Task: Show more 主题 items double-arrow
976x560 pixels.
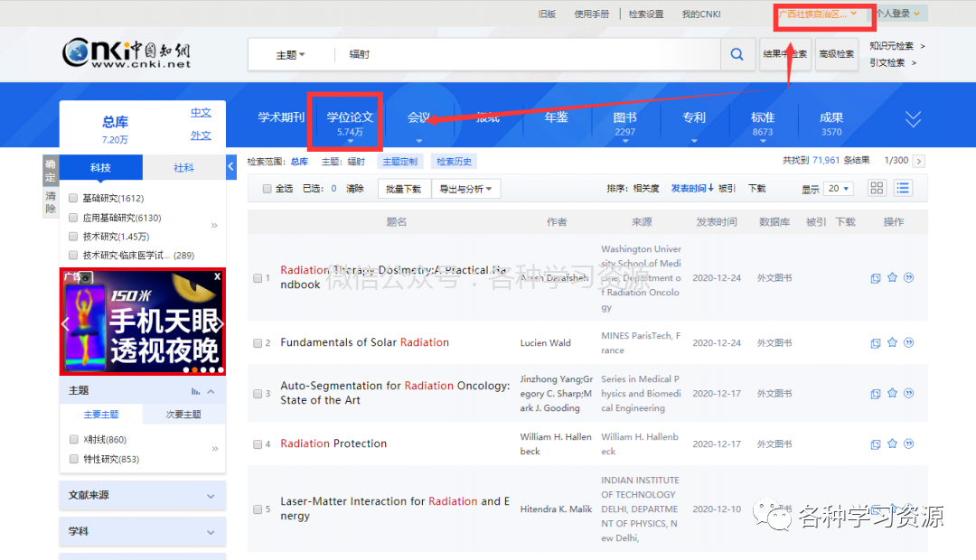Action: coord(214,449)
